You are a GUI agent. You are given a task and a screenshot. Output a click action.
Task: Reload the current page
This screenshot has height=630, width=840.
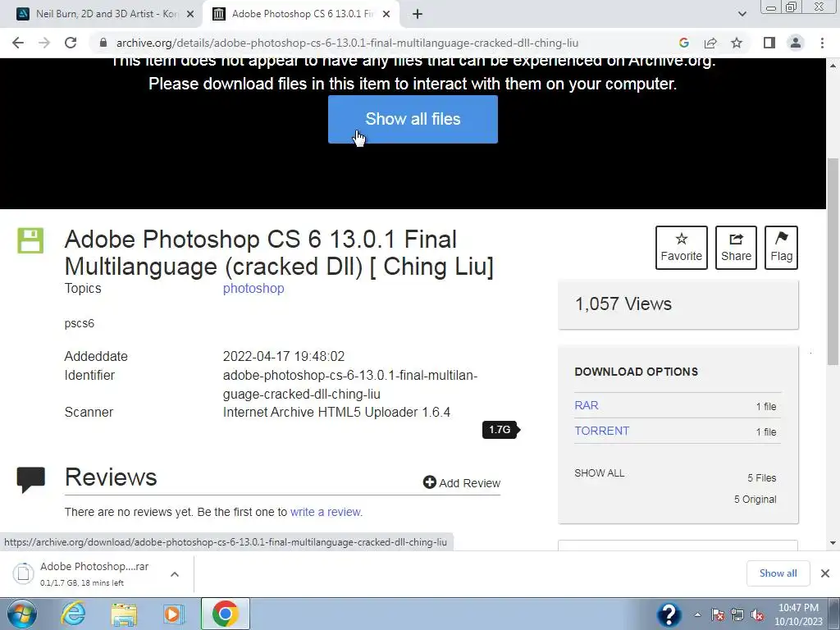(x=71, y=43)
